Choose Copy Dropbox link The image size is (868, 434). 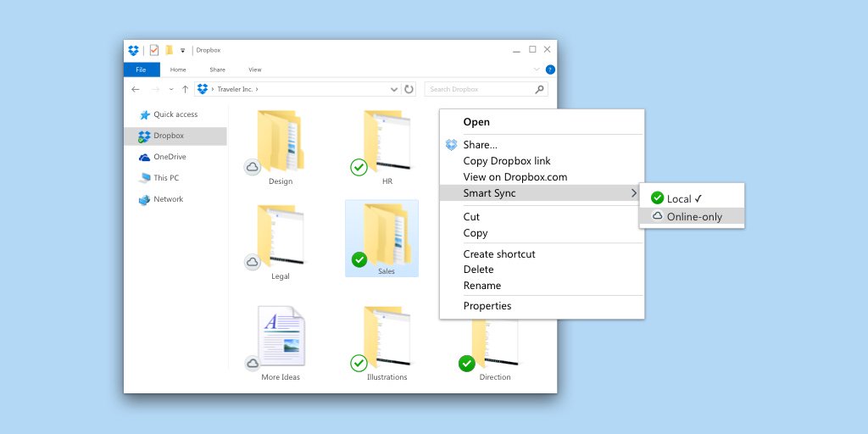[542, 161]
